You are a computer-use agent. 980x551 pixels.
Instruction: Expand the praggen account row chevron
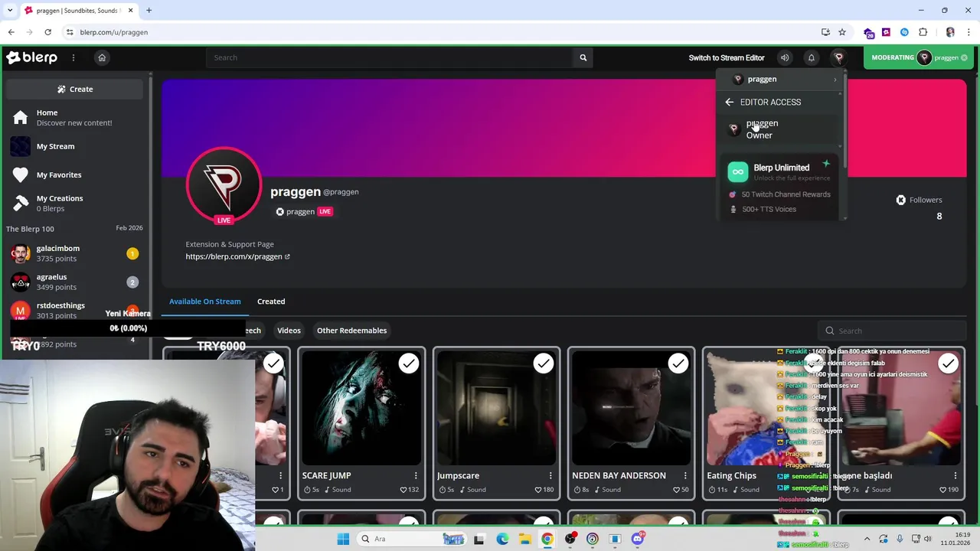[x=835, y=80]
